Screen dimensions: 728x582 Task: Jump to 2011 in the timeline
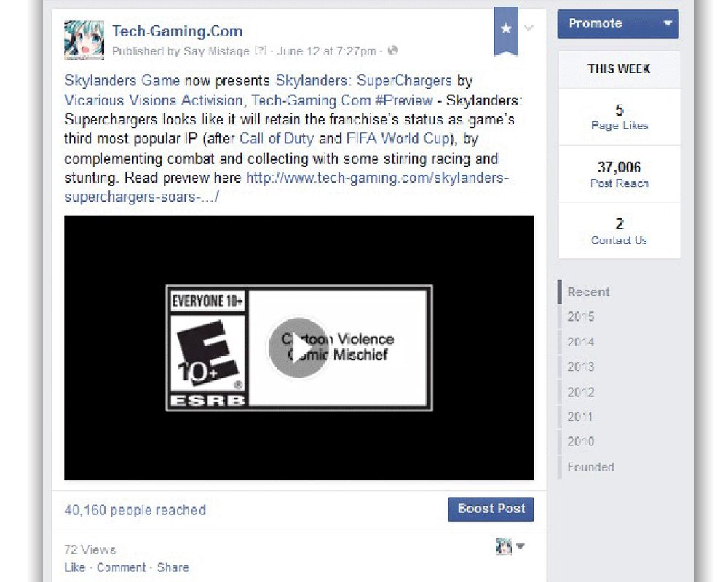click(580, 417)
